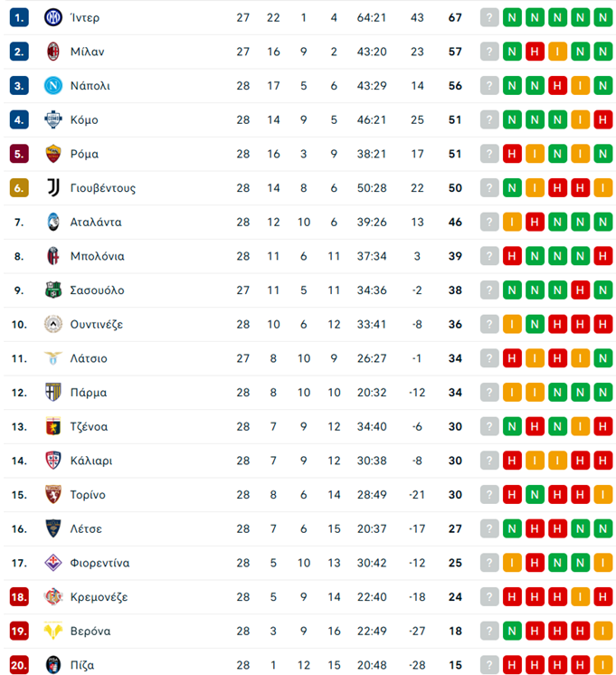Click the orange I draw badge in Milan's row
Viewport: 616px width, 675px height.
click(557, 52)
